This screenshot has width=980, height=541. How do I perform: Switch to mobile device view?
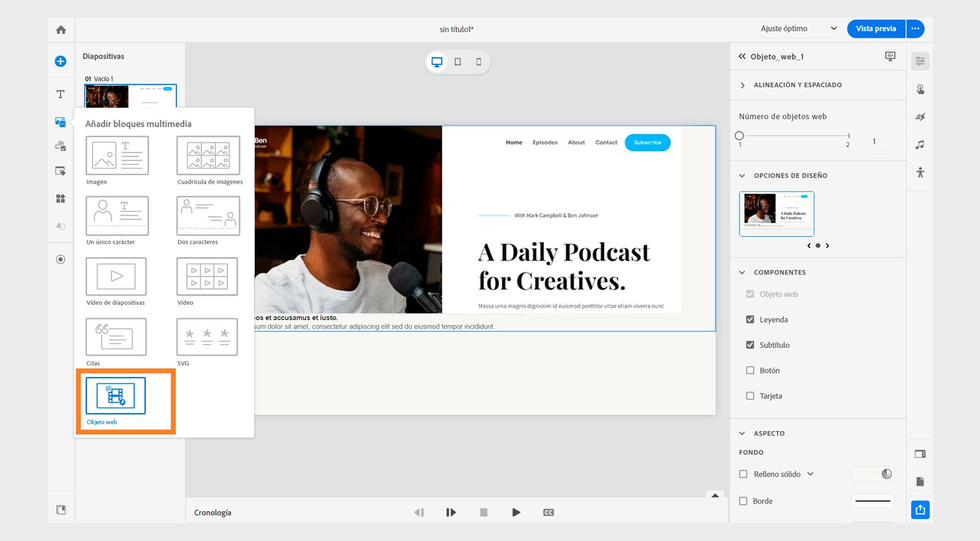(x=478, y=62)
